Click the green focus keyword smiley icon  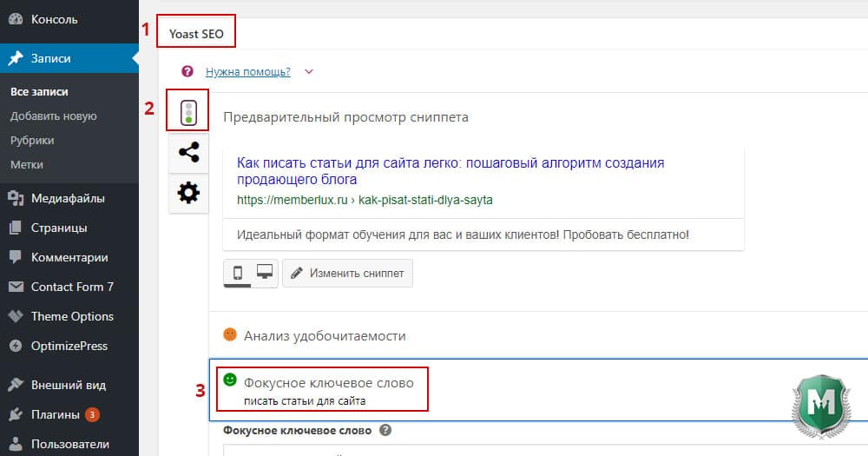coord(230,380)
